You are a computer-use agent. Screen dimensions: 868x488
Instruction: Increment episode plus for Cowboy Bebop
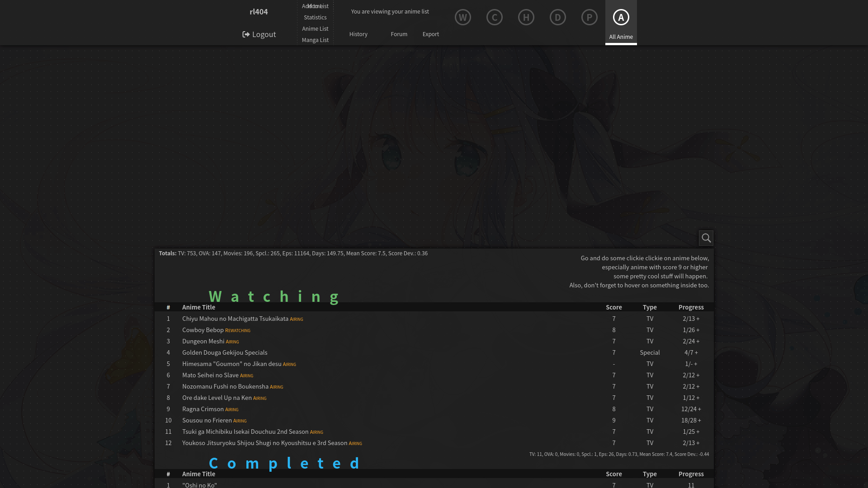(x=698, y=330)
